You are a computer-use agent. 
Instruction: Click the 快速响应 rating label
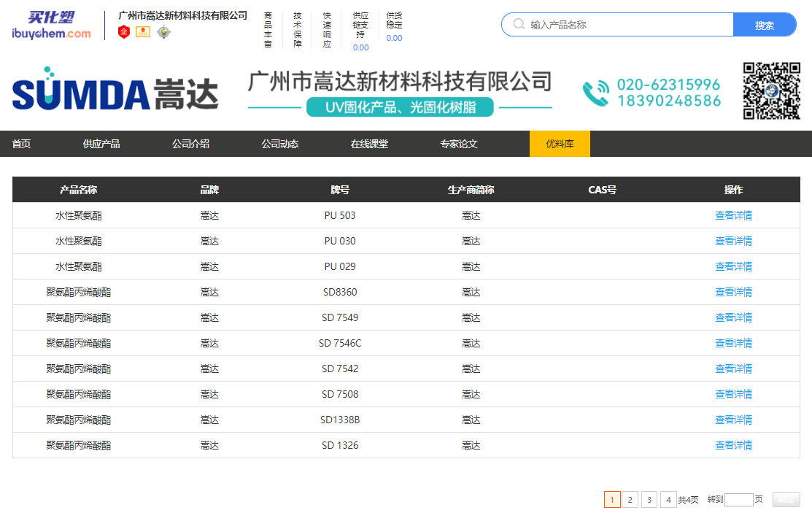[327, 29]
